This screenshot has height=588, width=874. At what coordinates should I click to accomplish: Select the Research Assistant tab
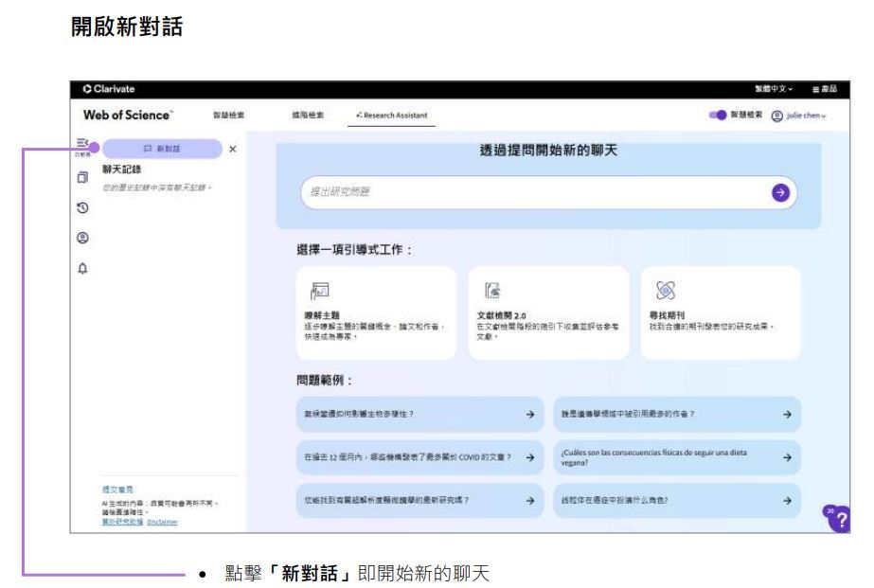pyautogui.click(x=391, y=116)
